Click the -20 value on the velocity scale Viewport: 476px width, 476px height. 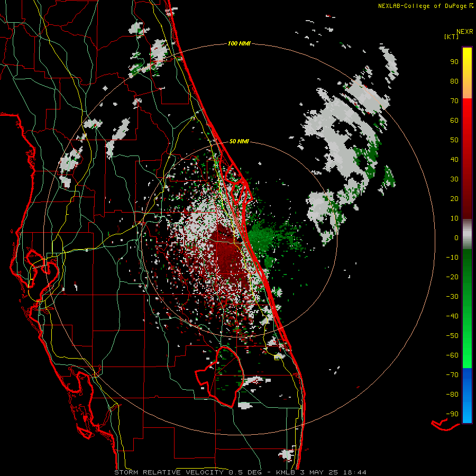tap(452, 277)
